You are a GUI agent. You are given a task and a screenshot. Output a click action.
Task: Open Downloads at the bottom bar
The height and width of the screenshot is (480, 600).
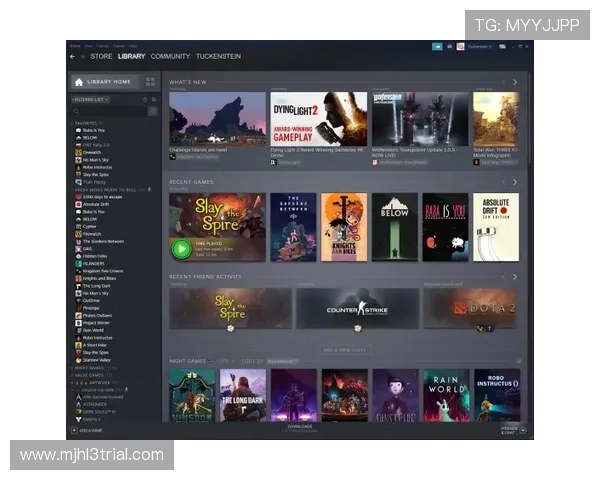coord(300,428)
